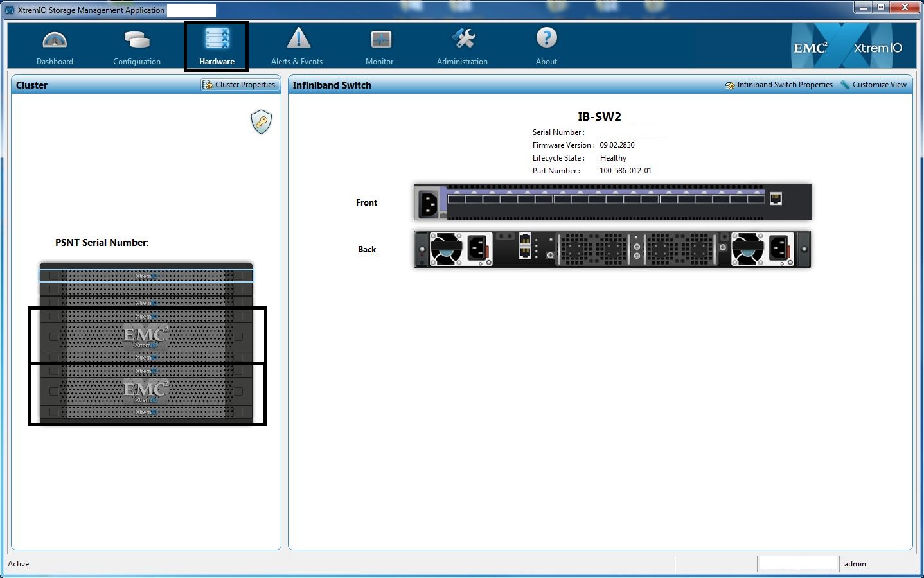
Task: Open the Monitor icon
Action: pos(380,40)
